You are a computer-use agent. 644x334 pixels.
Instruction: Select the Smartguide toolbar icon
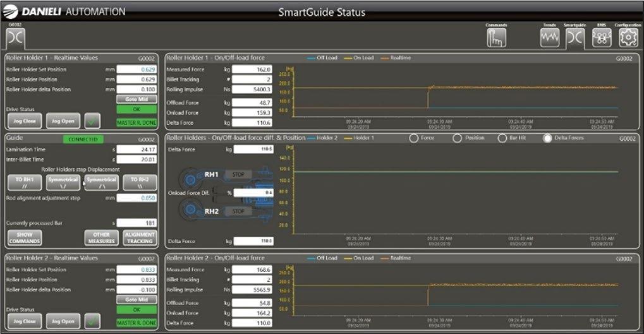[574, 38]
